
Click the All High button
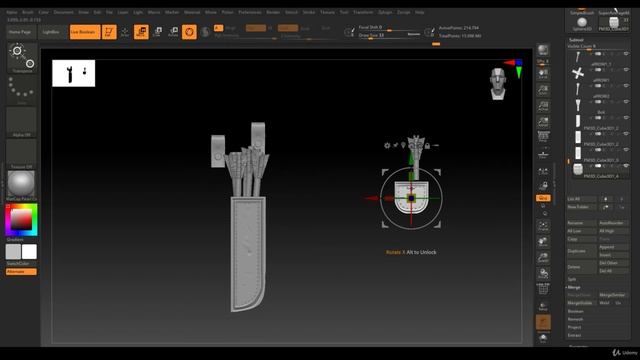coord(613,231)
